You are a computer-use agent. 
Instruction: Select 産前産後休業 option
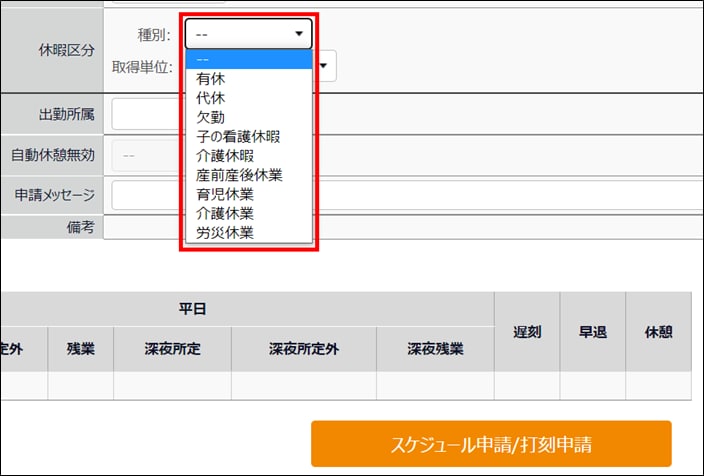pyautogui.click(x=248, y=175)
